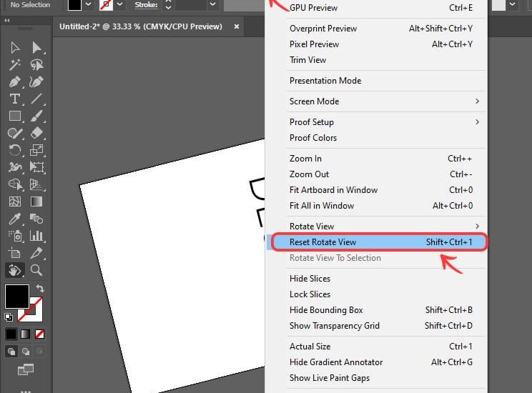Close the Untitled-2 document tab
Screen dimensions: 532x393
pos(237,26)
